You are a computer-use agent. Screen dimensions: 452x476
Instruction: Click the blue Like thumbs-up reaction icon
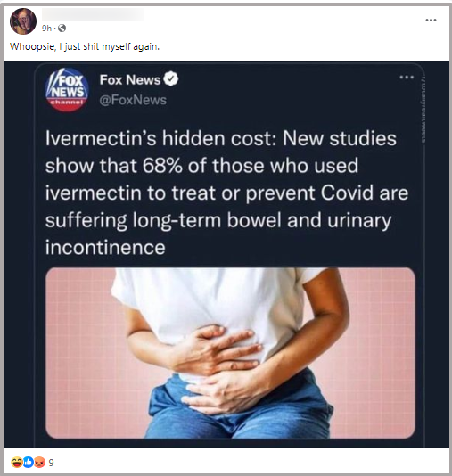coord(29,463)
